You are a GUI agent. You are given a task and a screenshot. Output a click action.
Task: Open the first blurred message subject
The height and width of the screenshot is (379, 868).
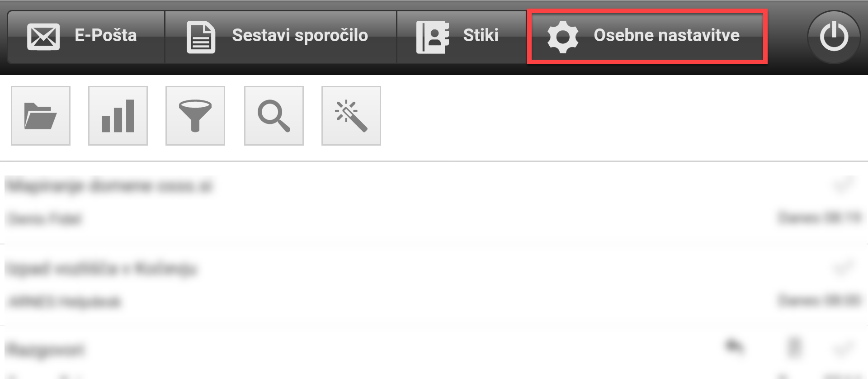109,186
